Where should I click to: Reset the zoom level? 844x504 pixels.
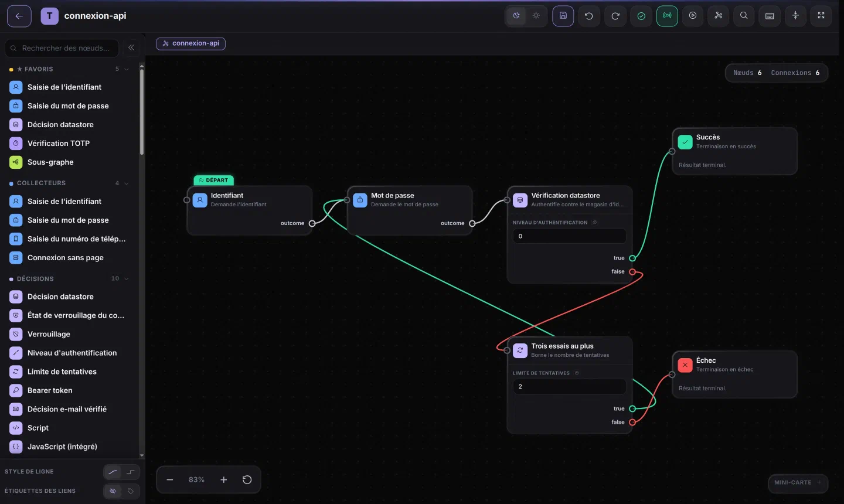pos(247,479)
